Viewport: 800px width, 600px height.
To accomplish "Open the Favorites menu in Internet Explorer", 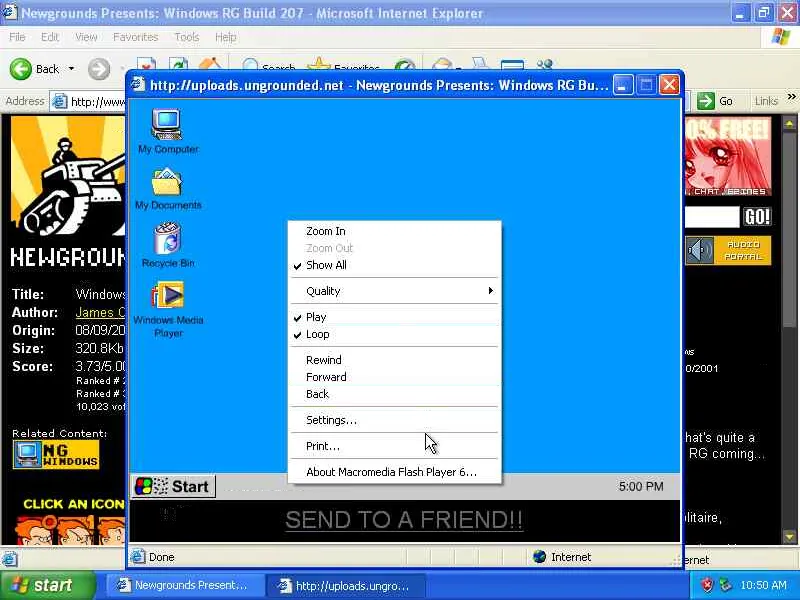I will pyautogui.click(x=136, y=37).
